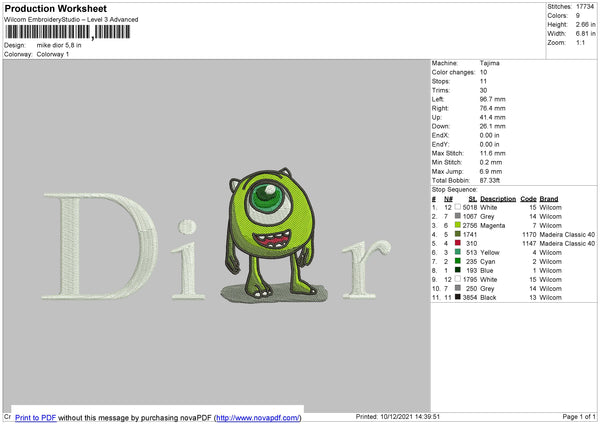Click the embroidered letter i in the preview
Viewport: 600px width, 424px height.
pyautogui.click(x=188, y=259)
